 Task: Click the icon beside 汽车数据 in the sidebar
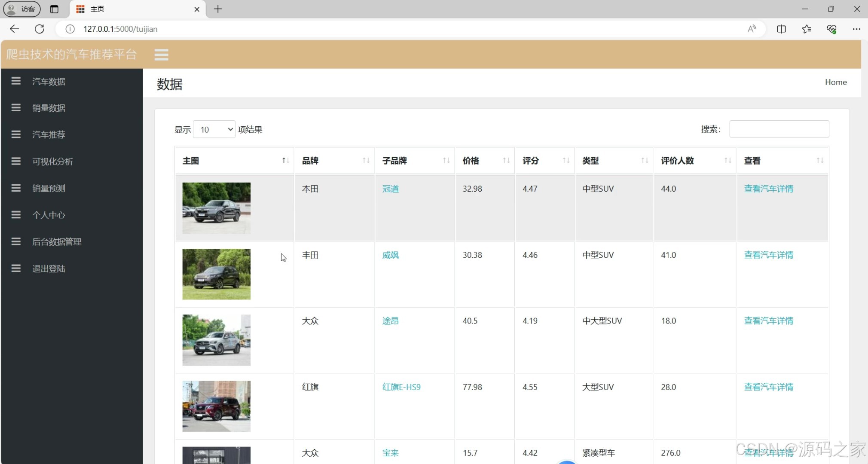16,81
